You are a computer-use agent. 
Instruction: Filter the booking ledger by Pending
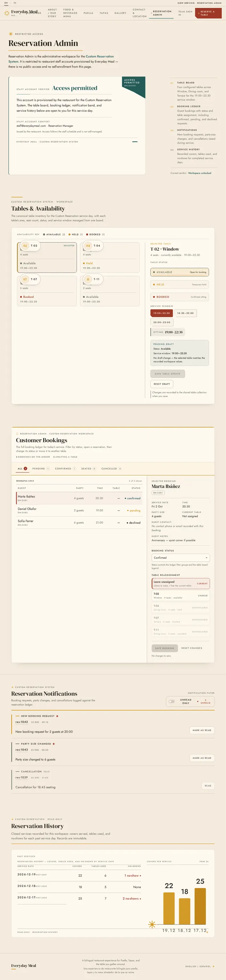(x=41, y=469)
